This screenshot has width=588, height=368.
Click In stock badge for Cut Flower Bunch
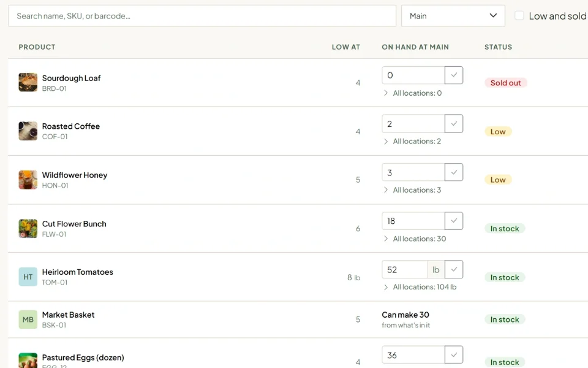(505, 228)
